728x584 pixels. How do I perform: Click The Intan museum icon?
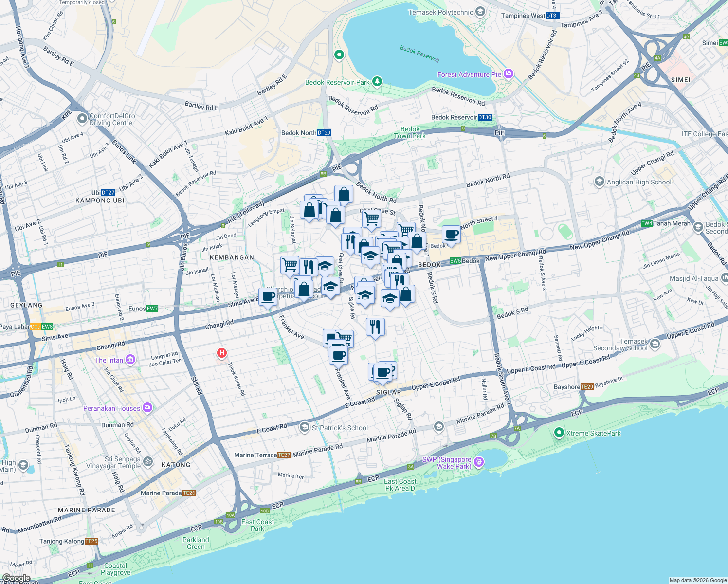[129, 359]
